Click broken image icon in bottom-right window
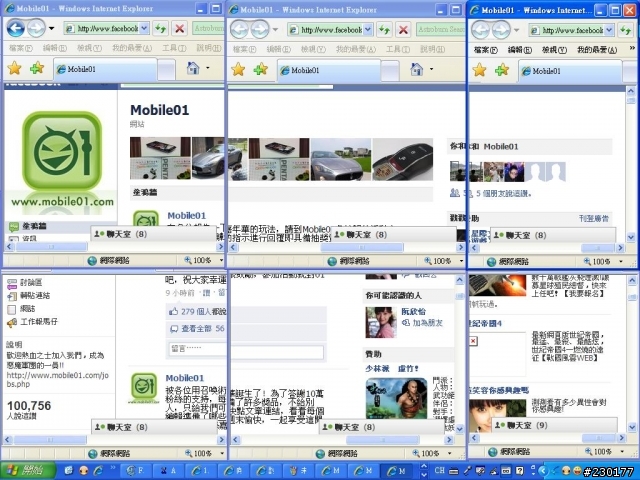The image size is (640, 480). click(473, 341)
